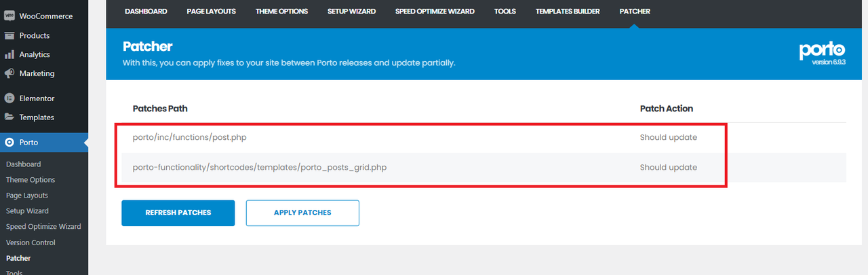Click the Analytics bar chart icon
This screenshot has width=868, height=275.
9,54
